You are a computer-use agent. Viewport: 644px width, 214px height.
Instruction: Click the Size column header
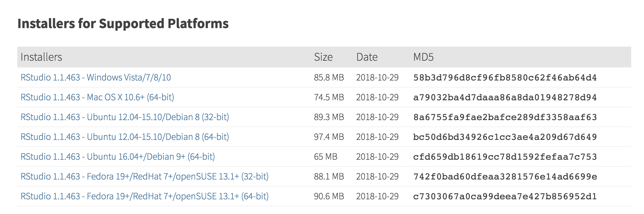[x=323, y=57]
